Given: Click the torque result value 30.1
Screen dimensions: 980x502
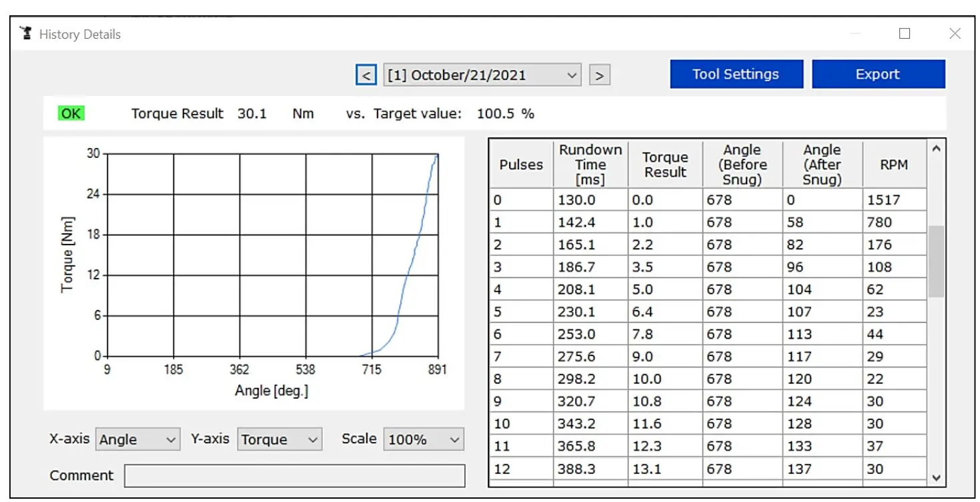Looking at the screenshot, I should [252, 113].
